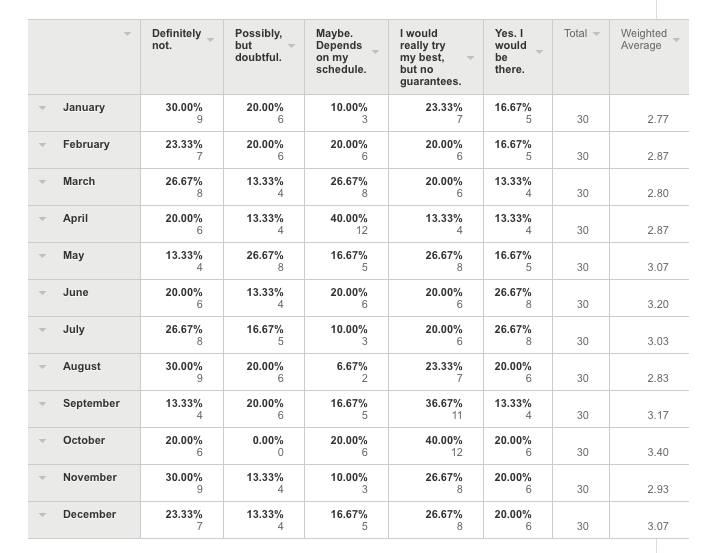
Task: Expand the June row arrow
Action: click(43, 292)
